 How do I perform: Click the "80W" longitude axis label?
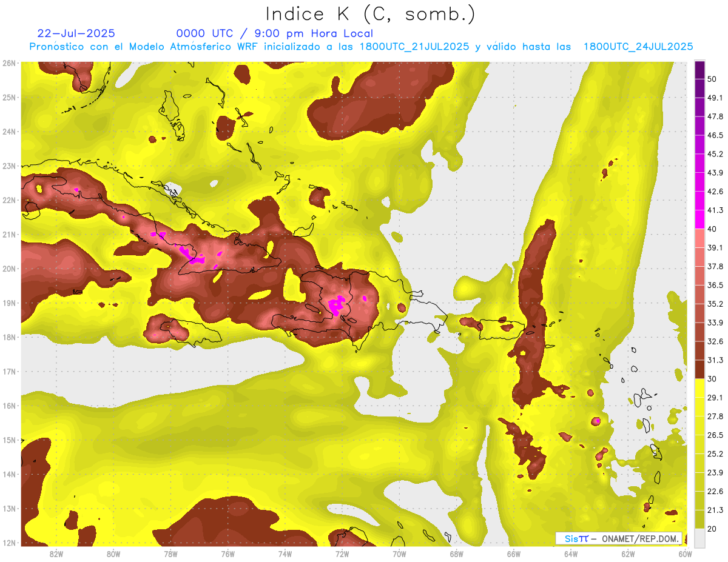[113, 554]
